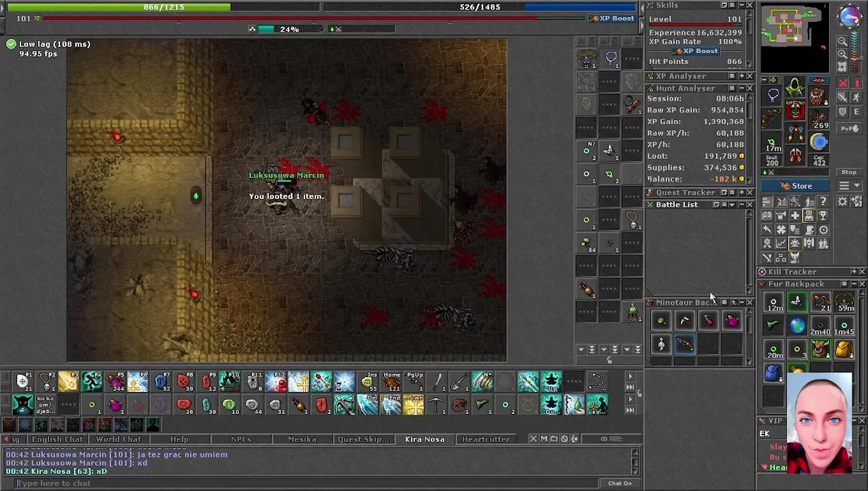Click the green hit points bar
868x491 pixels.
click(162, 7)
